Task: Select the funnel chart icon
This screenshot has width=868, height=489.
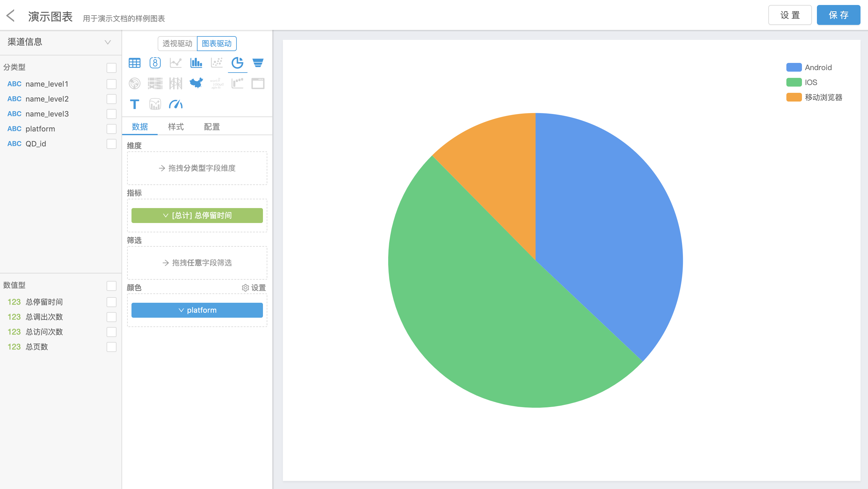Action: [258, 63]
